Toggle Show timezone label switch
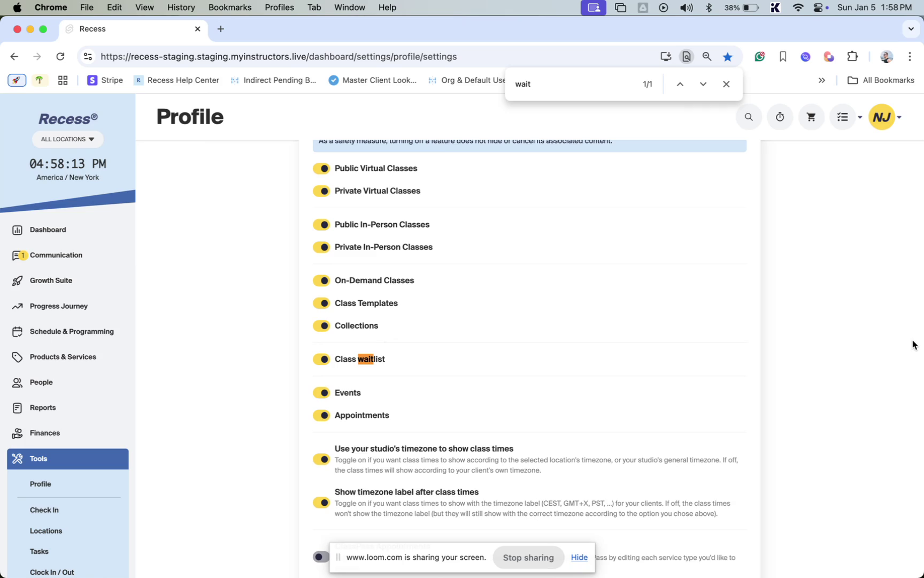The width and height of the screenshot is (924, 578). pos(321,503)
